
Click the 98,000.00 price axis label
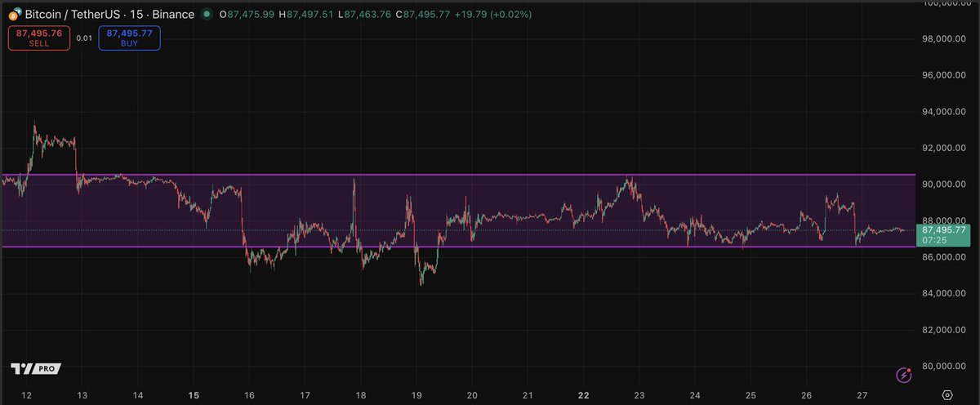click(946, 38)
